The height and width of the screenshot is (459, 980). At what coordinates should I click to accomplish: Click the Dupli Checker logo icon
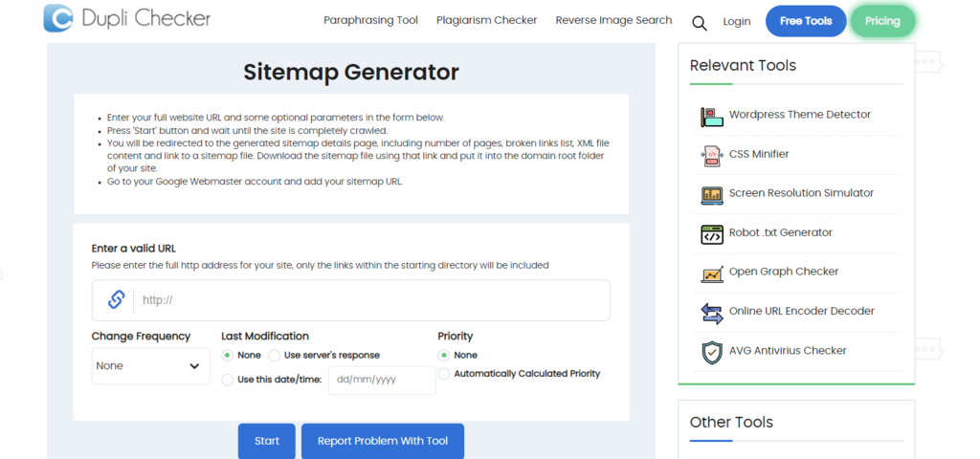(58, 18)
